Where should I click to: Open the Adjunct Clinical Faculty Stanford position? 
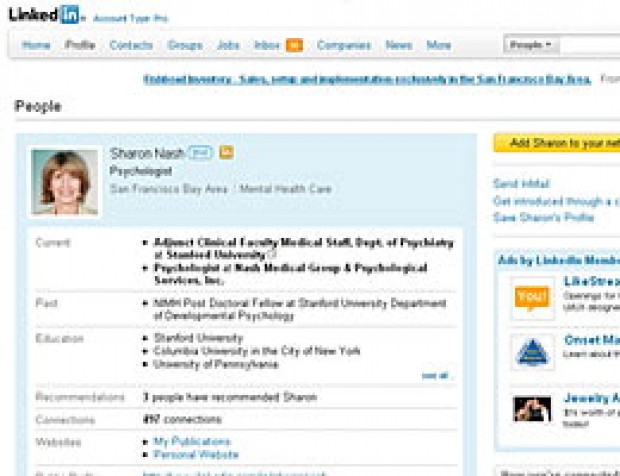303,248
